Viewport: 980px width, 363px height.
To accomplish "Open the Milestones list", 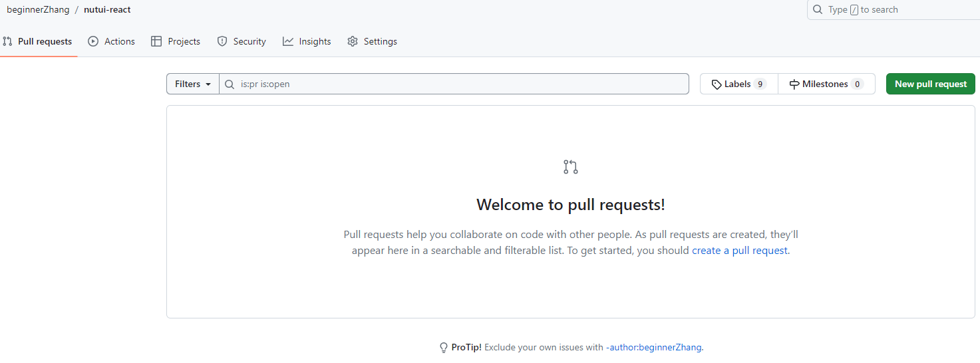I will point(826,84).
